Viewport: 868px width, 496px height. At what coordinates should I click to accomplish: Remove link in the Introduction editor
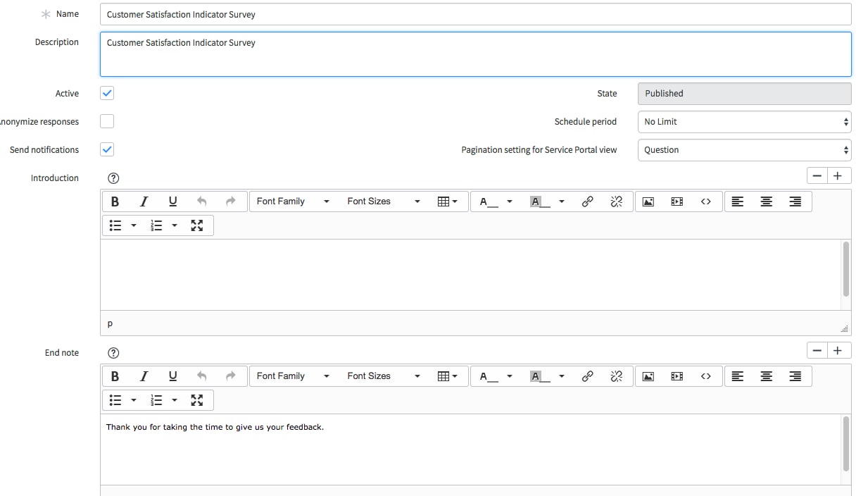pyautogui.click(x=616, y=201)
